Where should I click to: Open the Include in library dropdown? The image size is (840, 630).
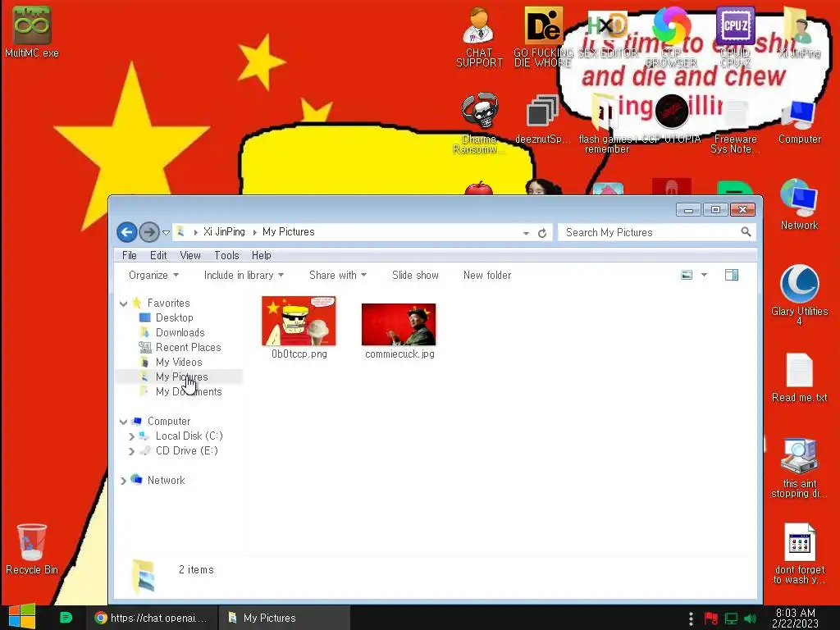pos(244,275)
